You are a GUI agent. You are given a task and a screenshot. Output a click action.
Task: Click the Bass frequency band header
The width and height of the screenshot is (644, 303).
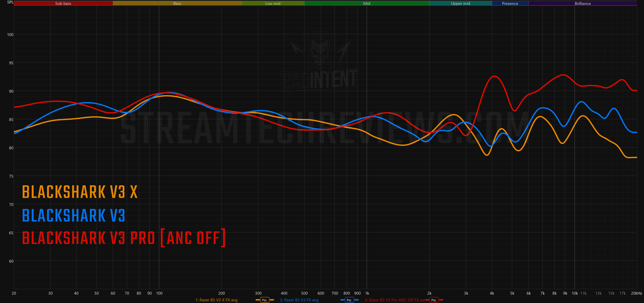click(177, 3)
